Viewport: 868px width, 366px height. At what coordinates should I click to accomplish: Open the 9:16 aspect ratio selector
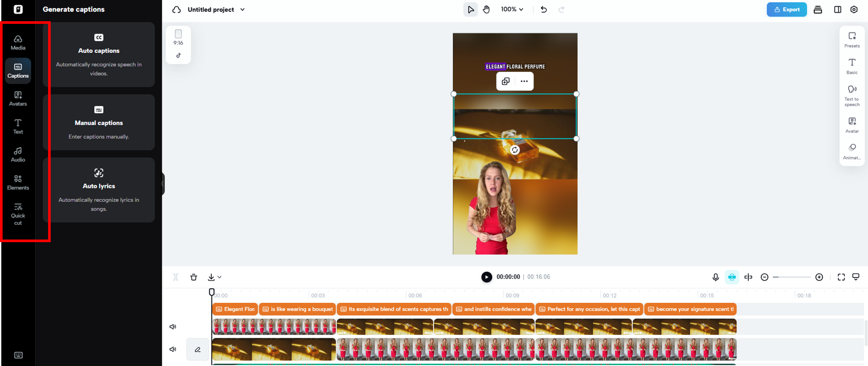(x=178, y=38)
